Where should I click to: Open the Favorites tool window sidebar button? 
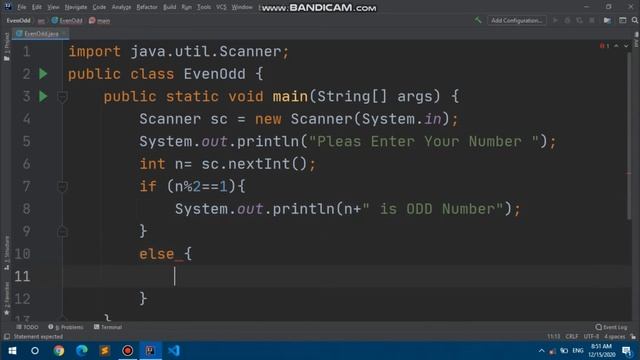[x=6, y=298]
